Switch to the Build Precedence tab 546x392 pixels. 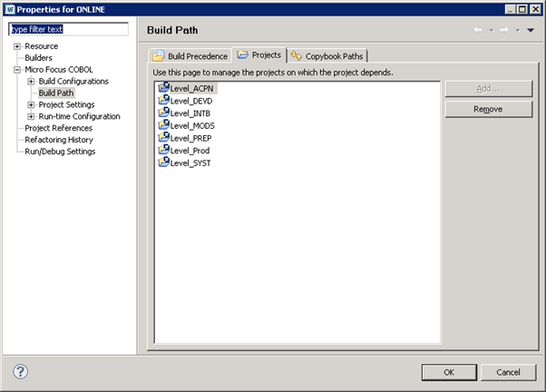click(190, 56)
